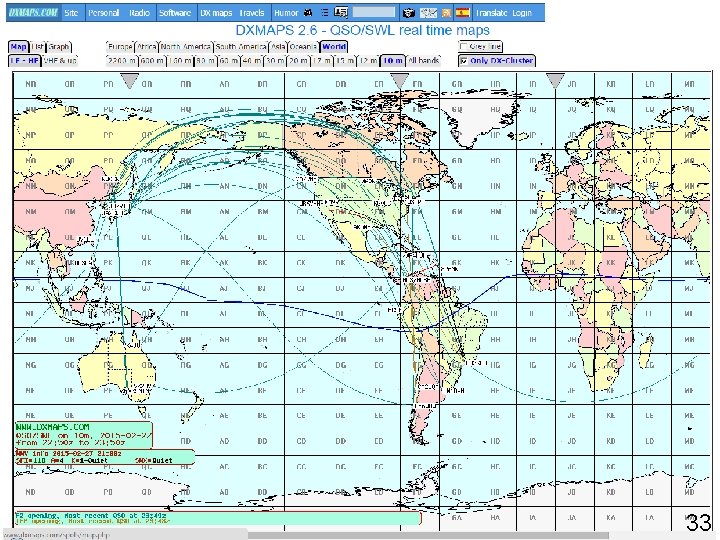Show the Oceania region map

(x=303, y=47)
